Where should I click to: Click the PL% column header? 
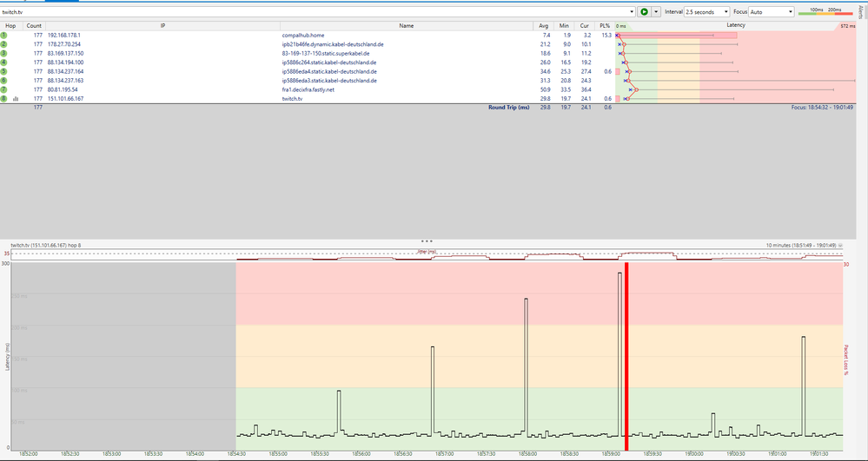[604, 25]
